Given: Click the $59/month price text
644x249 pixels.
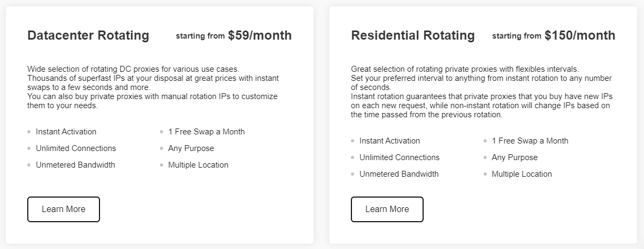Looking at the screenshot, I should [x=259, y=36].
